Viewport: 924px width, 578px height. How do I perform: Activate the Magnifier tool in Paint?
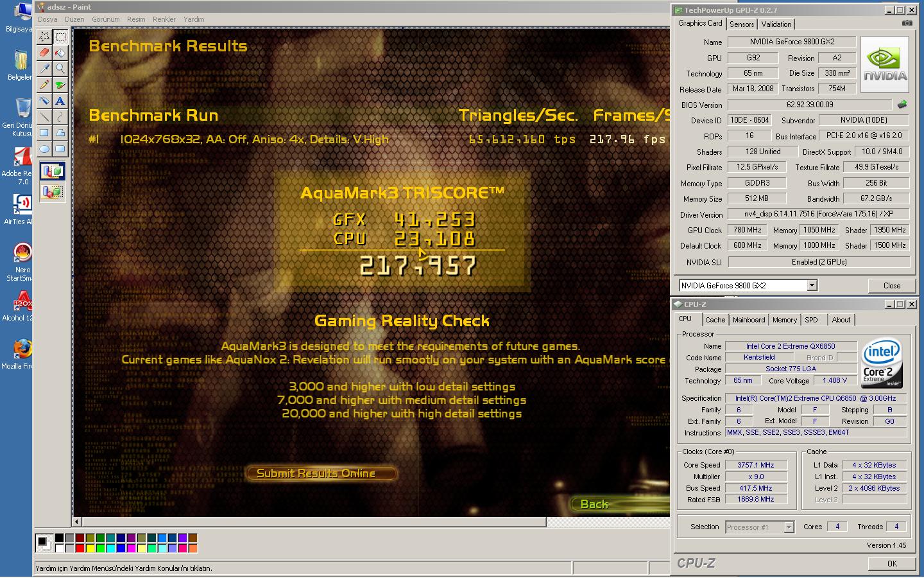tap(60, 68)
